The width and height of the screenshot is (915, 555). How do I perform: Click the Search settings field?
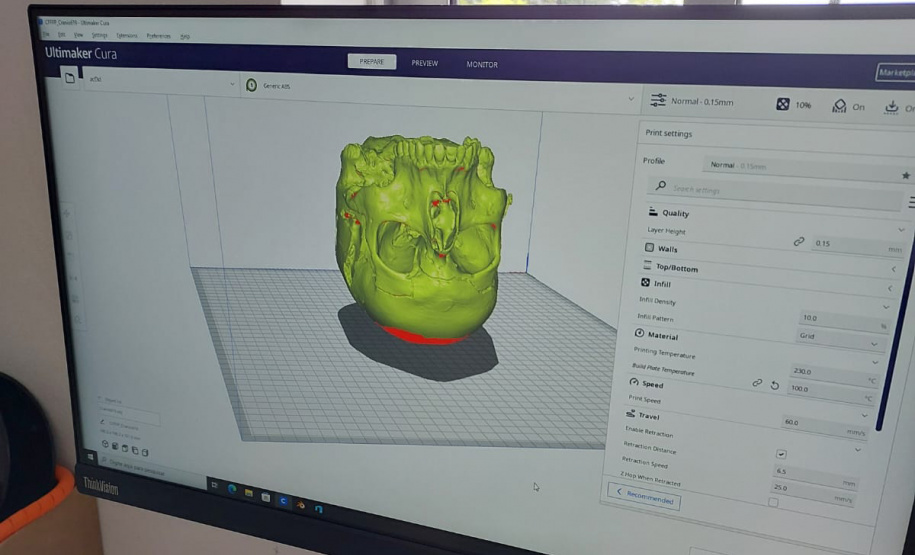[x=775, y=193]
